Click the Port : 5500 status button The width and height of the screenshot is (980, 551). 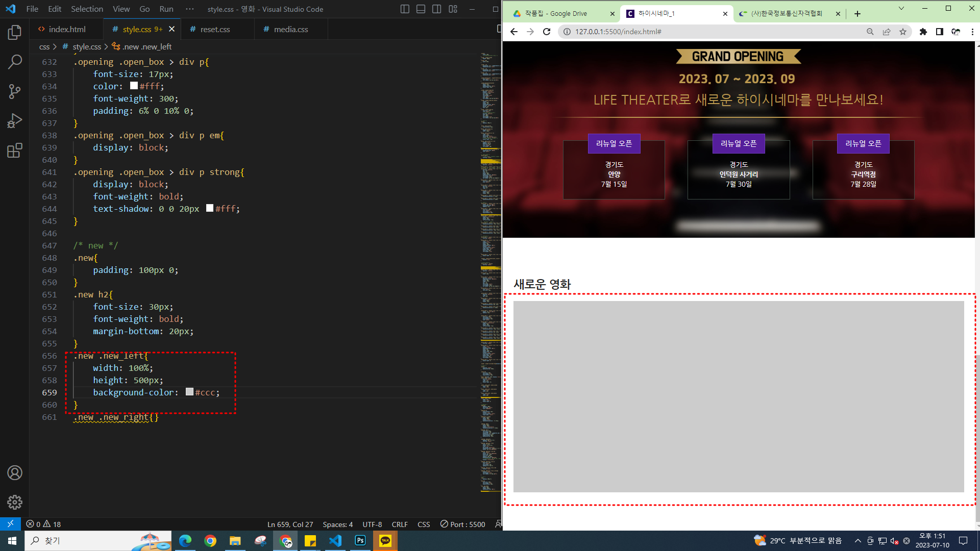[x=462, y=524]
